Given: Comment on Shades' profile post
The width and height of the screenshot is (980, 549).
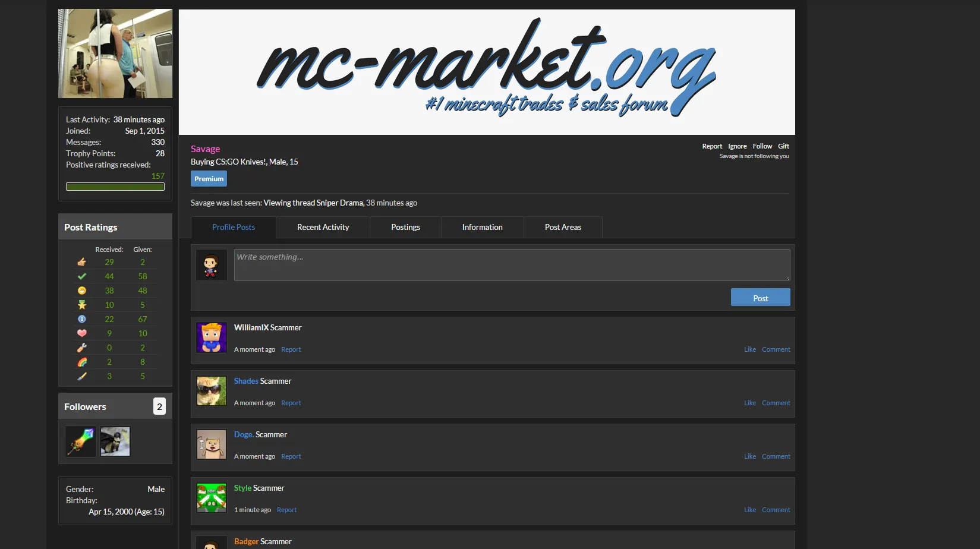Looking at the screenshot, I should click(776, 403).
